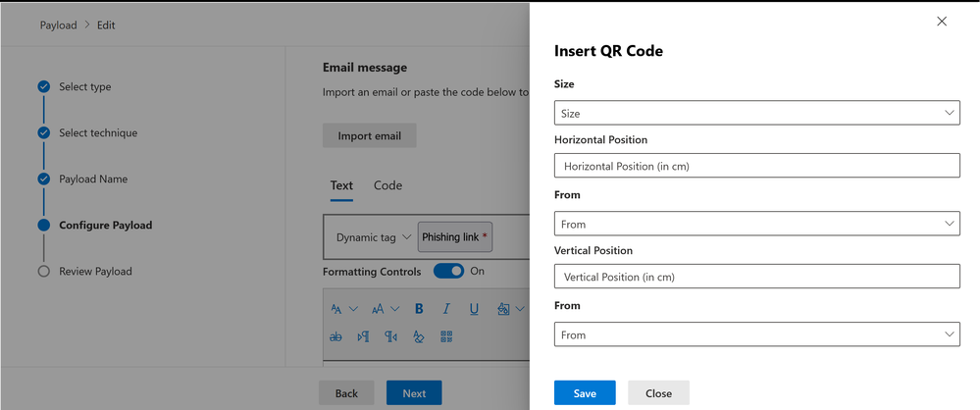Close the Insert QR Code panel with X
Screen dimensions: 980x410
coord(941,22)
